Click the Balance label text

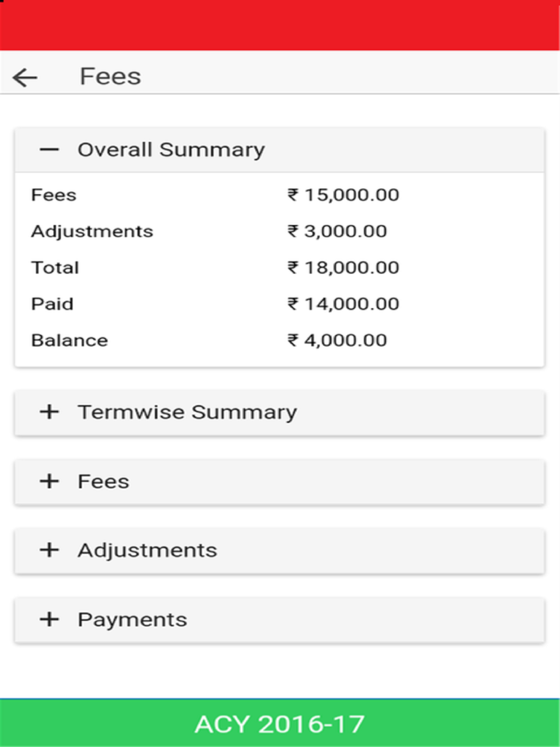pos(69,340)
